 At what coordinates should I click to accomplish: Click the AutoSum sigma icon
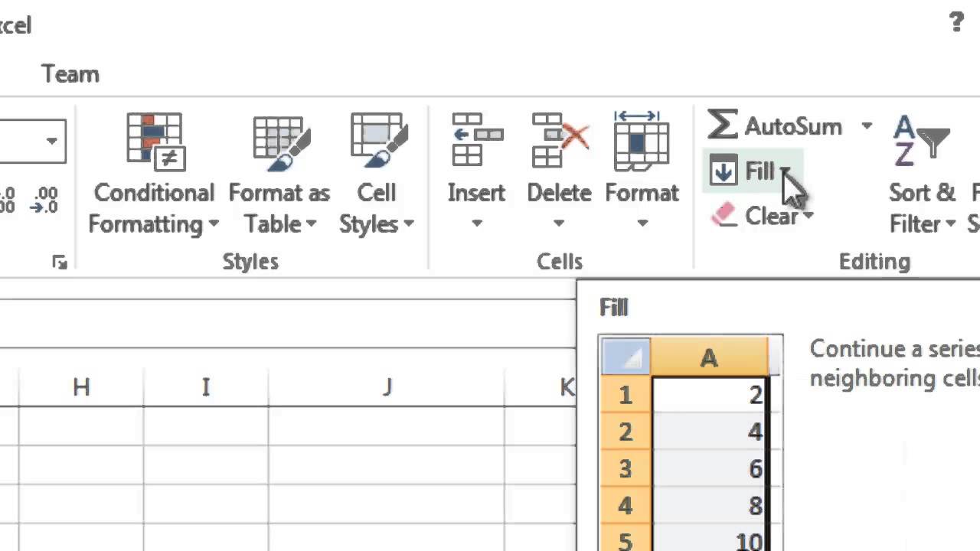click(x=722, y=125)
